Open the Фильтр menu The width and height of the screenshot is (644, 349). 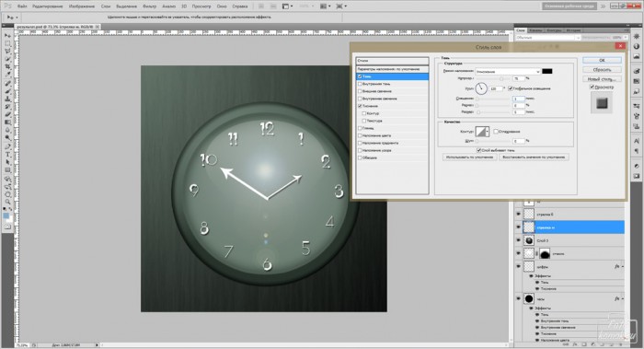point(149,6)
